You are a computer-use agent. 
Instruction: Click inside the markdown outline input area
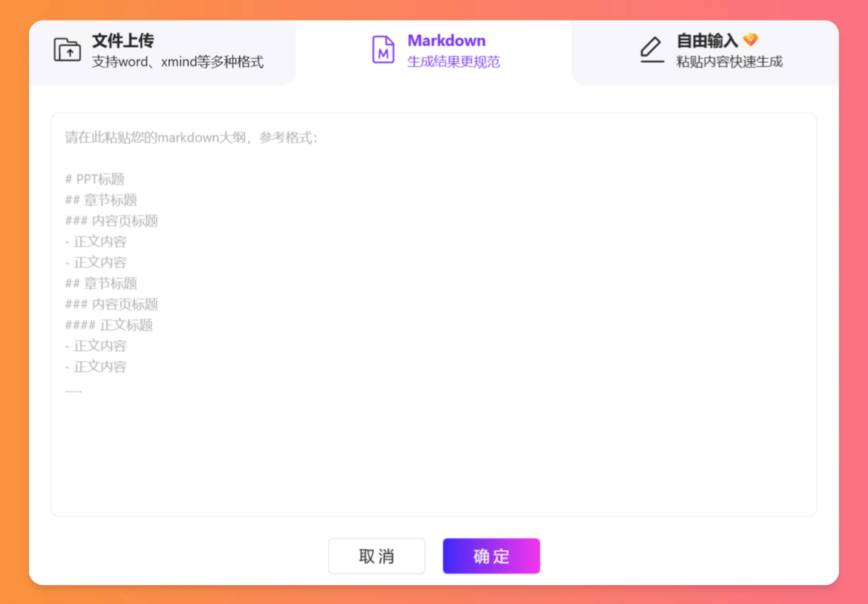tap(433, 310)
